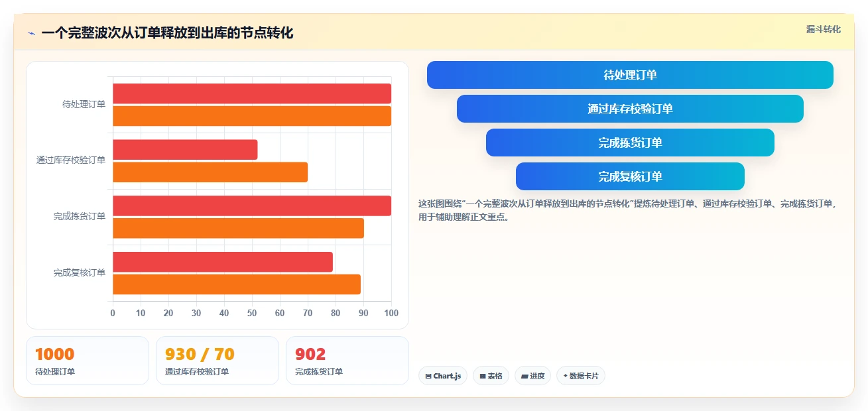Viewport: 868px width, 411px height.
Task: Click the 进度 tag icon
Action: click(525, 377)
